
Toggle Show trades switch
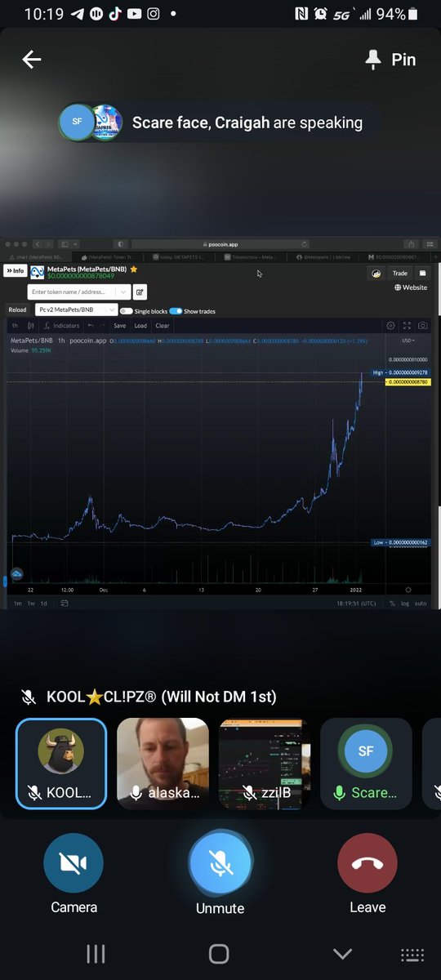pos(176,311)
